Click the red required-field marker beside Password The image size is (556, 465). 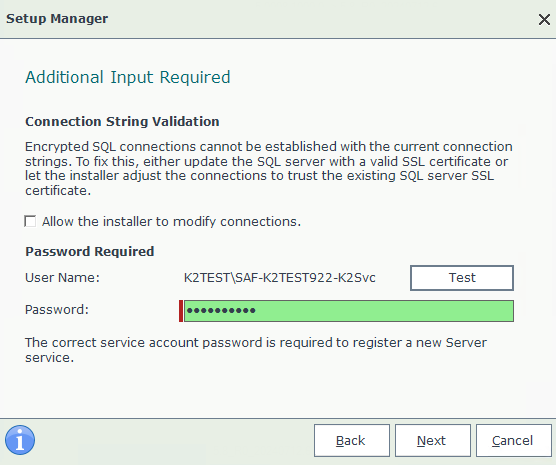pos(181,311)
